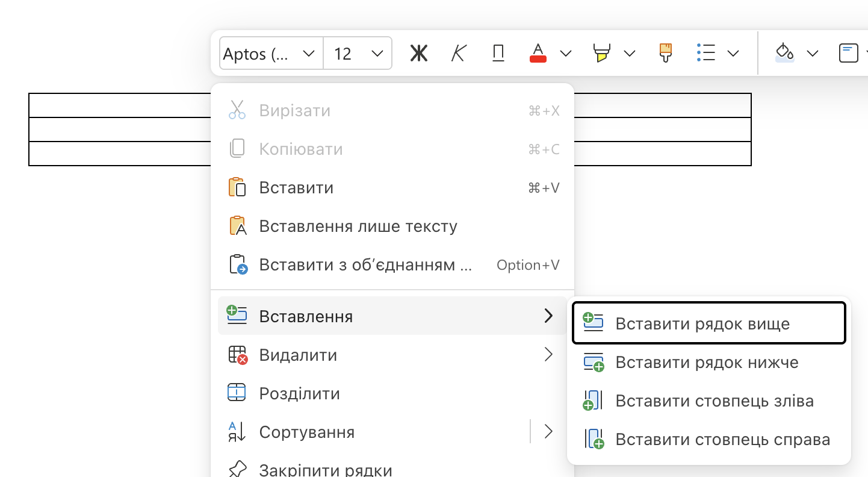The image size is (868, 477).
Task: Select the format painter brush icon
Action: (665, 53)
